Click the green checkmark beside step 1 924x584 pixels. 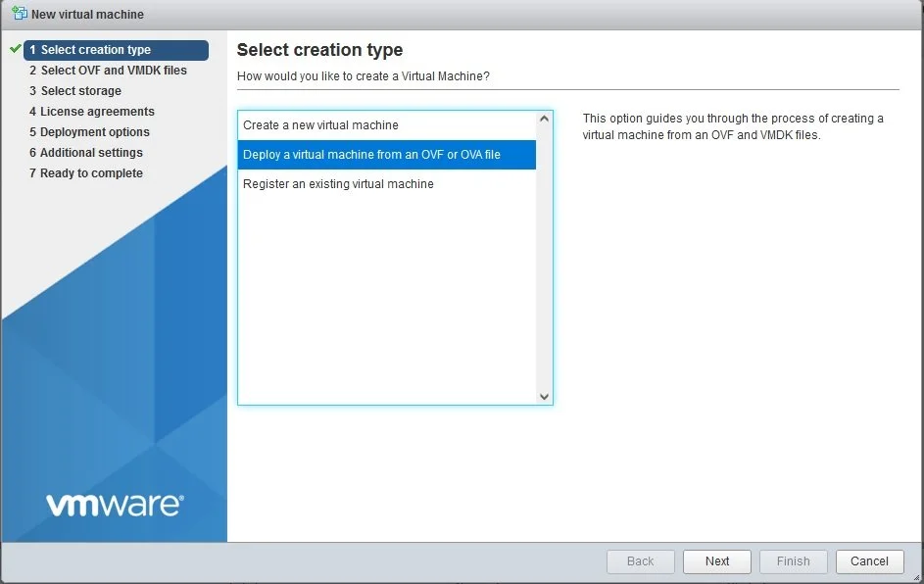pyautogui.click(x=16, y=49)
